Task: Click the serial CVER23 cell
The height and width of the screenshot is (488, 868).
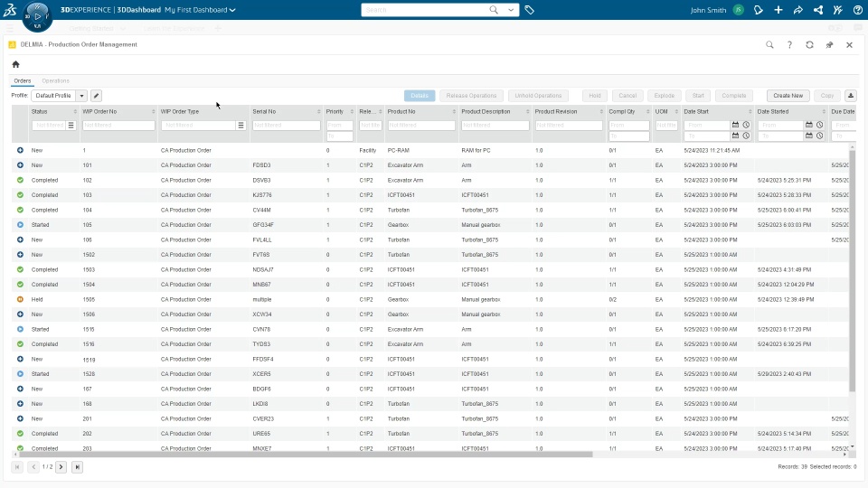Action: point(263,418)
